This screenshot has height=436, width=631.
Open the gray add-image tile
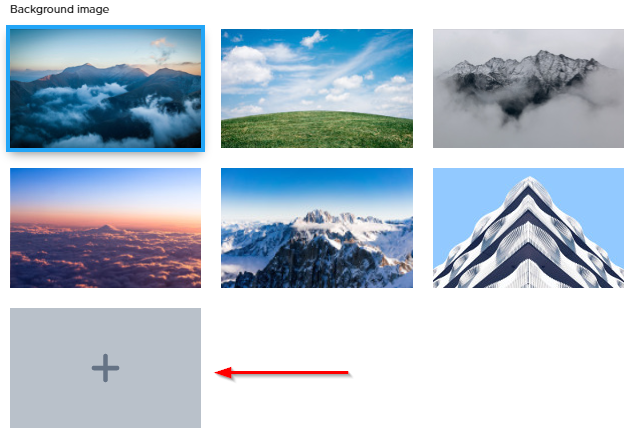(105, 368)
